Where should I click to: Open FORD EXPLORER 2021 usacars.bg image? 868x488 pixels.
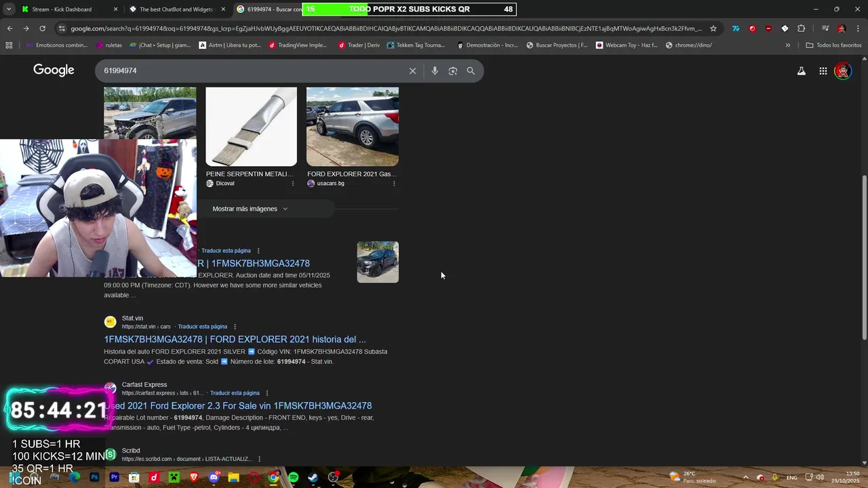[x=353, y=127]
